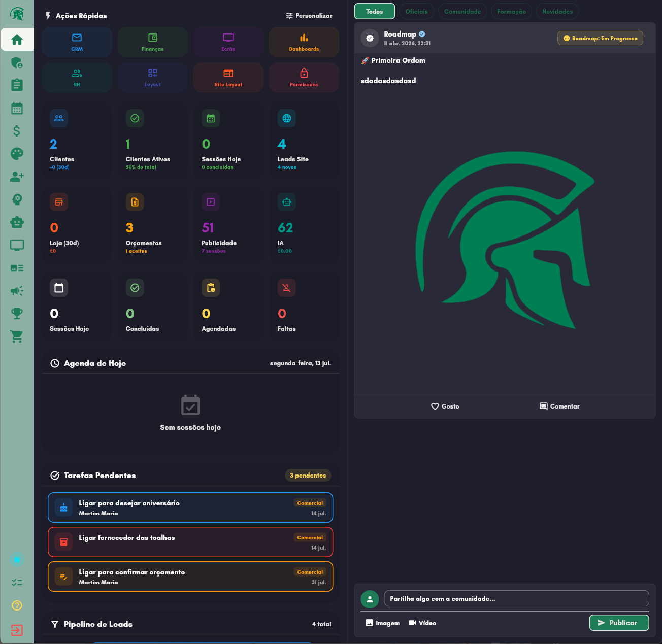Open the Faltas stat card
The width and height of the screenshot is (662, 644).
click(x=304, y=307)
